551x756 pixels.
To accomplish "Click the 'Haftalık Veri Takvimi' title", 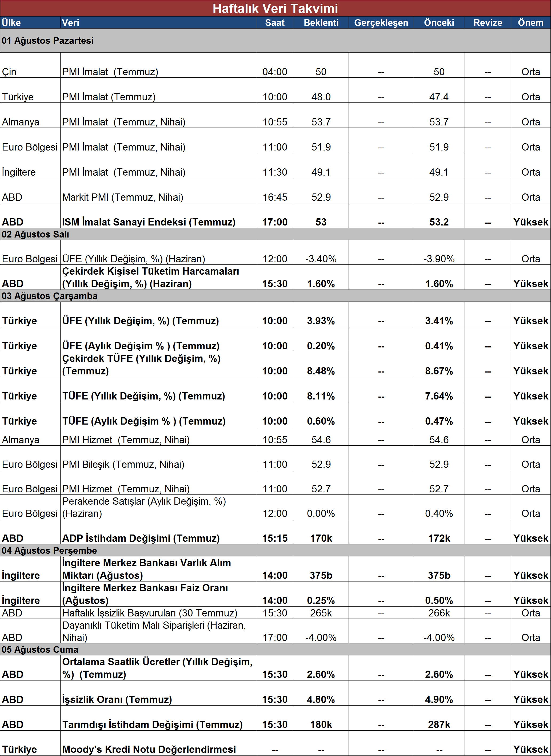I will point(275,8).
